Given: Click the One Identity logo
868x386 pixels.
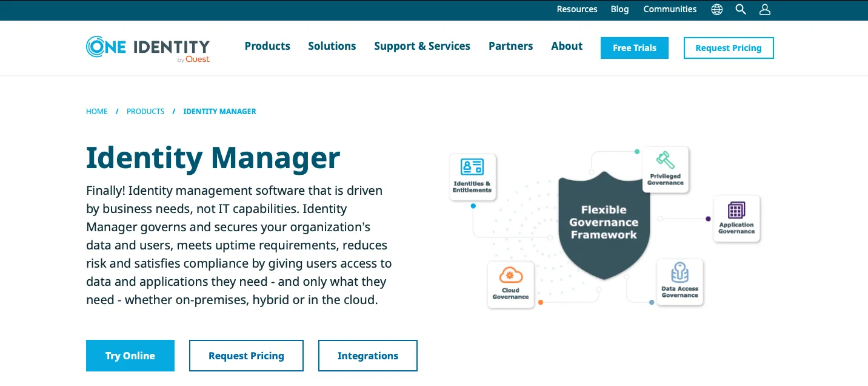Looking at the screenshot, I should [148, 49].
